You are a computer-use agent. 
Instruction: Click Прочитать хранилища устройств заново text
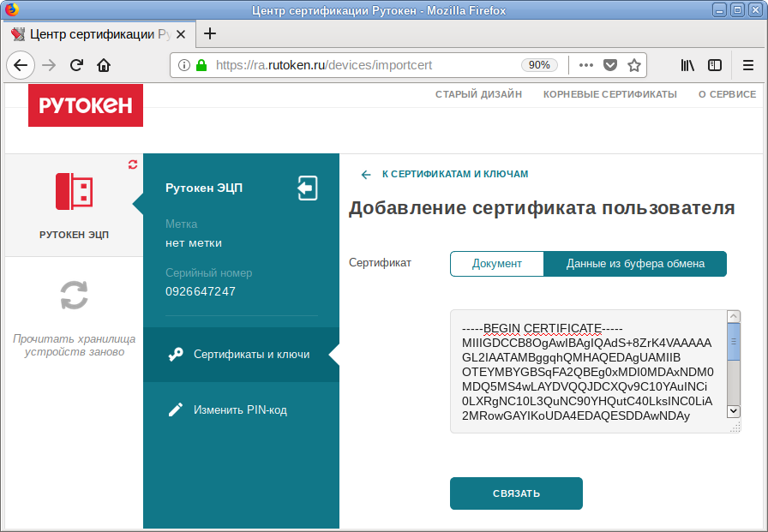pos(74,345)
